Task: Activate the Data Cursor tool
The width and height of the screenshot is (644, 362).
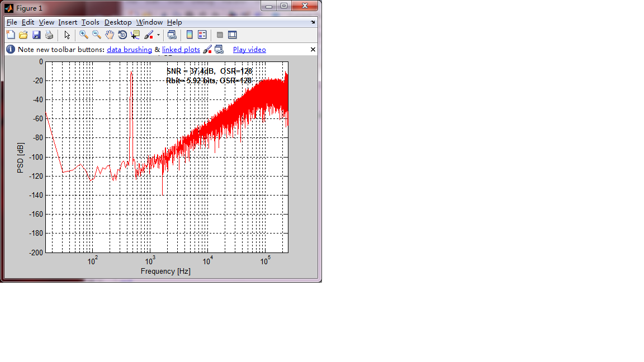Action: pyautogui.click(x=135, y=35)
